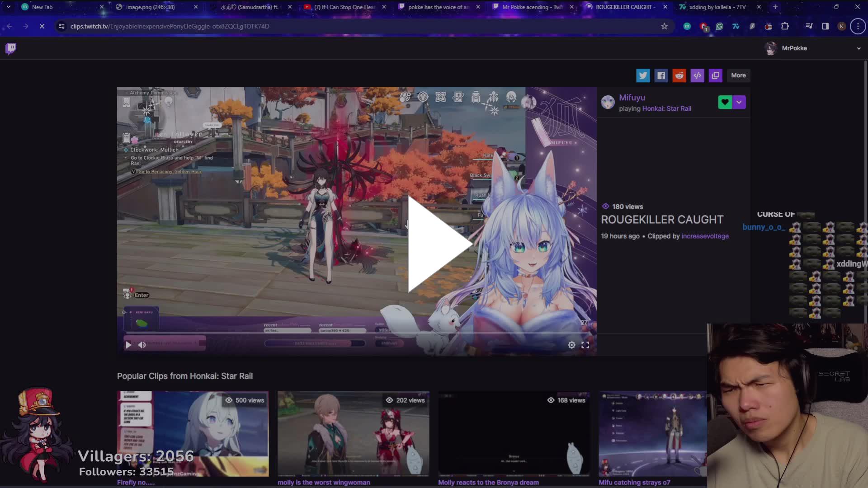This screenshot has width=868, height=488.
Task: Open the notification options dropdown beside the heart
Action: pos(739,102)
